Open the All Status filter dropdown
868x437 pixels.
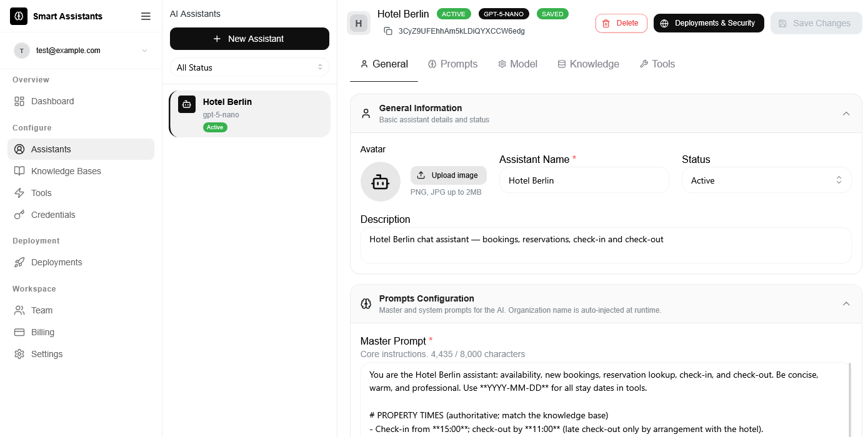click(x=249, y=67)
